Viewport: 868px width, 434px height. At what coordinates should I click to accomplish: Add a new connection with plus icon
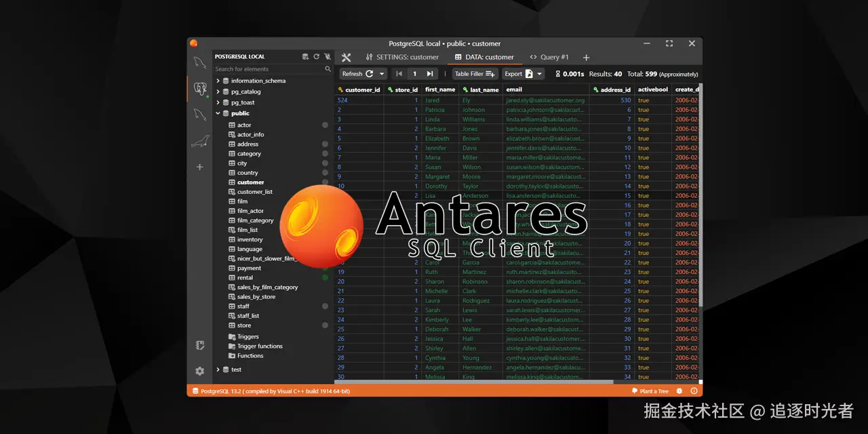click(199, 167)
